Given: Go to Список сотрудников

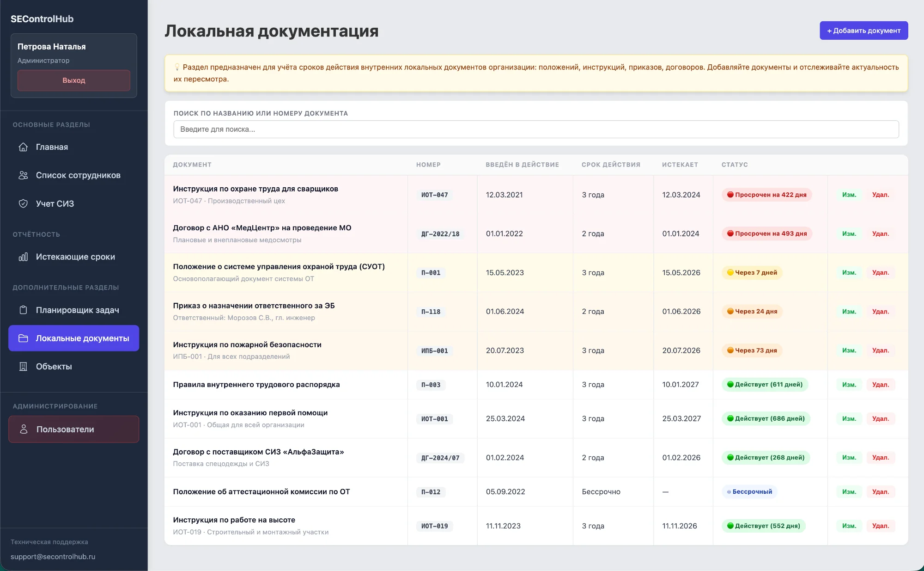Looking at the screenshot, I should coord(73,175).
